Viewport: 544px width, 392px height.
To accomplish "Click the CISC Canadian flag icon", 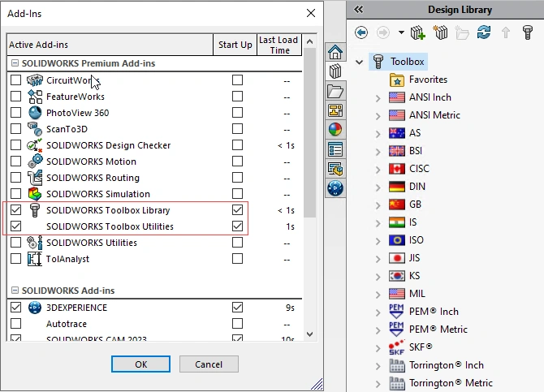I will (x=396, y=169).
